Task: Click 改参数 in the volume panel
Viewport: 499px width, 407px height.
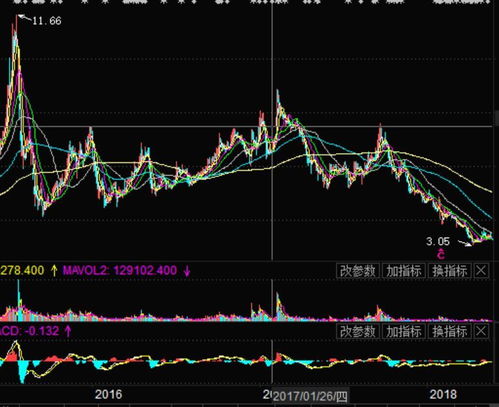Action: pos(358,271)
